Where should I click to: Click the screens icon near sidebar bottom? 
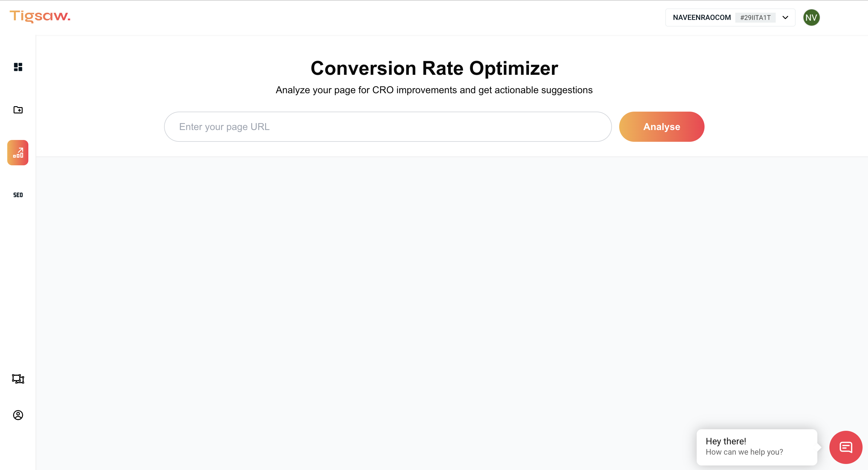tap(18, 379)
